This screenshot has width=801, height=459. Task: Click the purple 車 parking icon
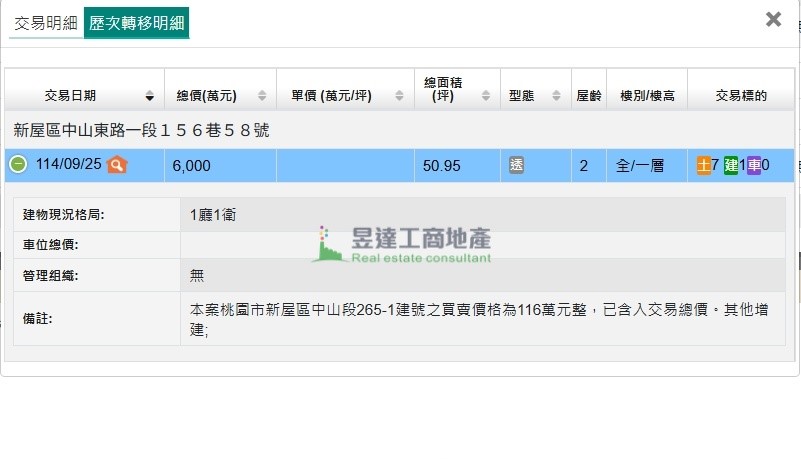pos(754,165)
